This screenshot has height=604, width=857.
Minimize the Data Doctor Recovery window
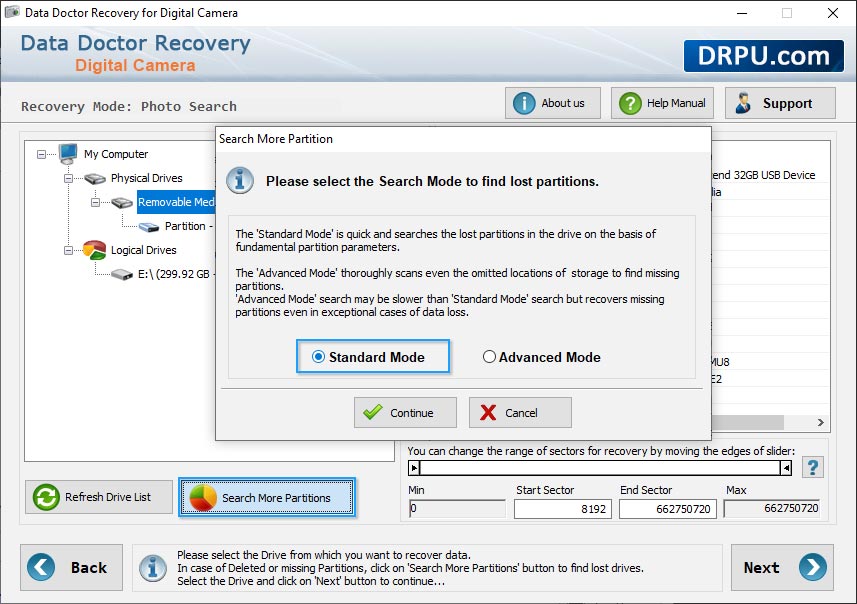coord(742,13)
